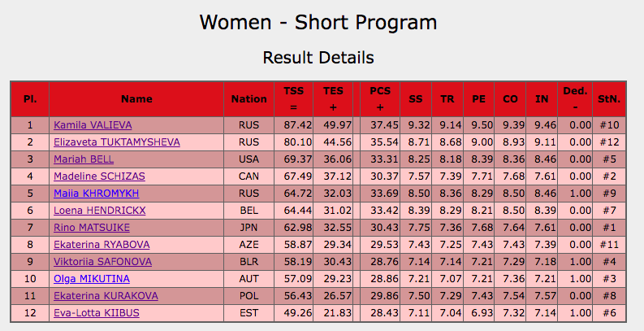Click the Name column header
Screen dimensions: 644x331
pos(136,99)
